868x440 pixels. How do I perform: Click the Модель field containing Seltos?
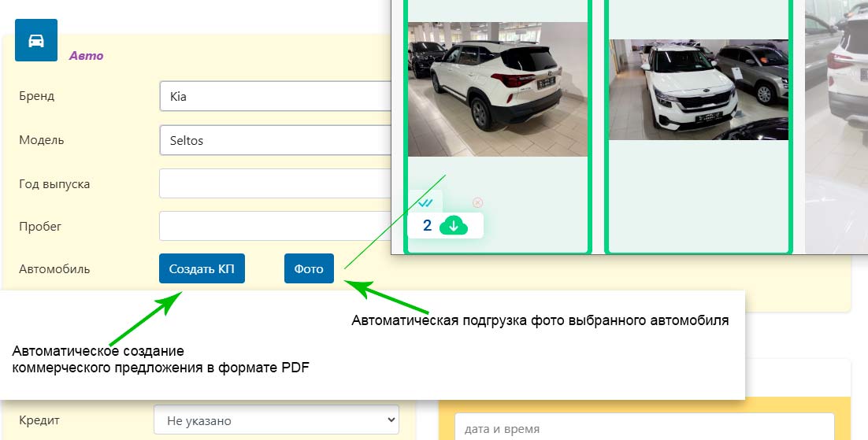click(275, 140)
